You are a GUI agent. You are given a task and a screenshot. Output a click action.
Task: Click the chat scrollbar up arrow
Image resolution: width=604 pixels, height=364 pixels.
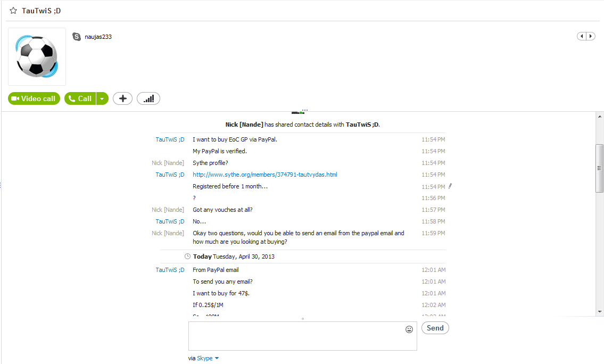pyautogui.click(x=600, y=117)
